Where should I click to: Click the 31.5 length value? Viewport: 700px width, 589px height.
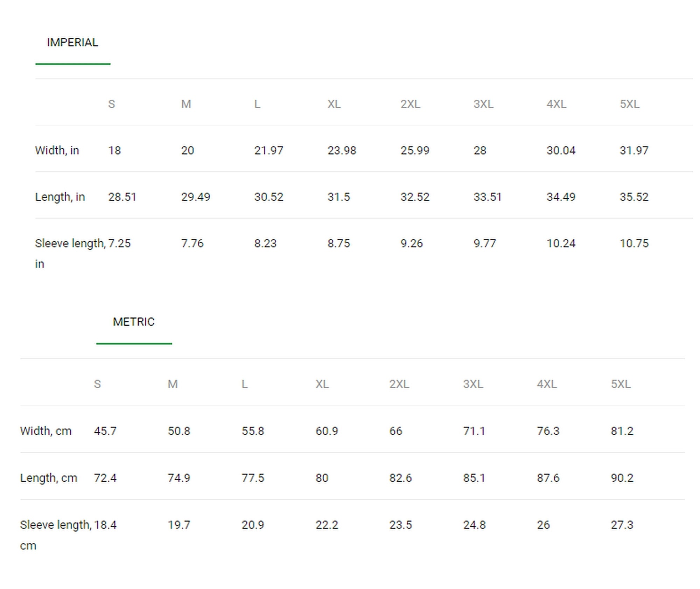coord(339,197)
